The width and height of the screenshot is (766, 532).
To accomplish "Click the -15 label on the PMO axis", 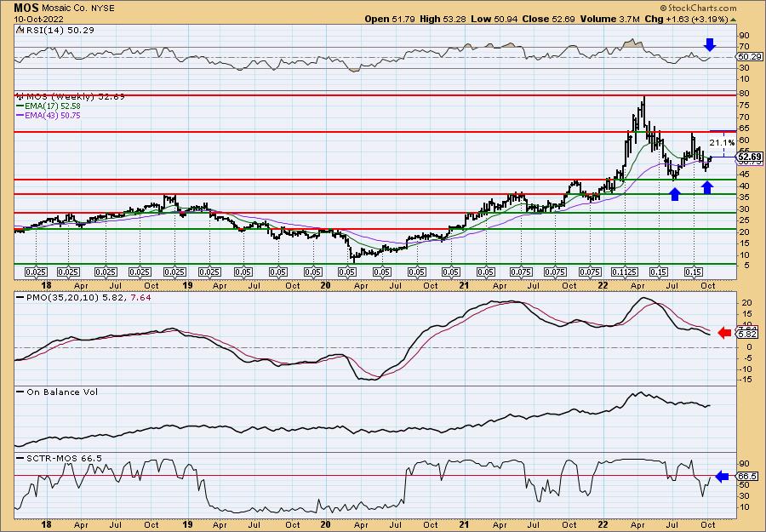I will (745, 380).
